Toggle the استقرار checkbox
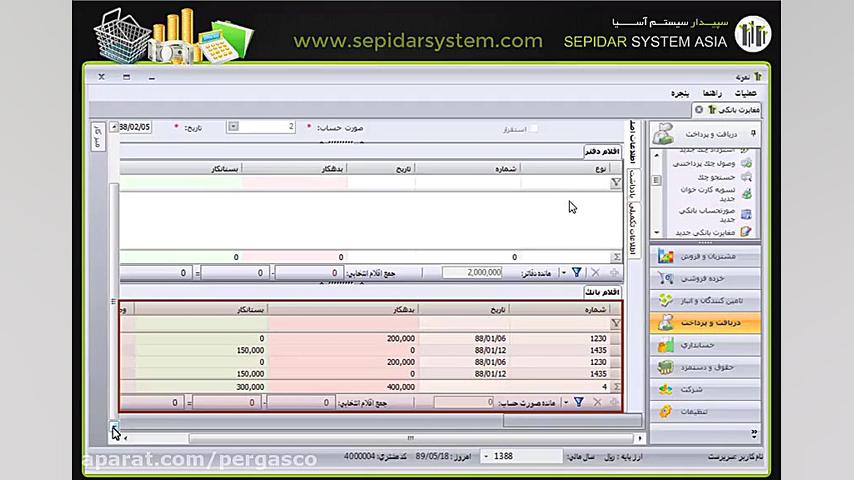This screenshot has height=480, width=854. 534,129
